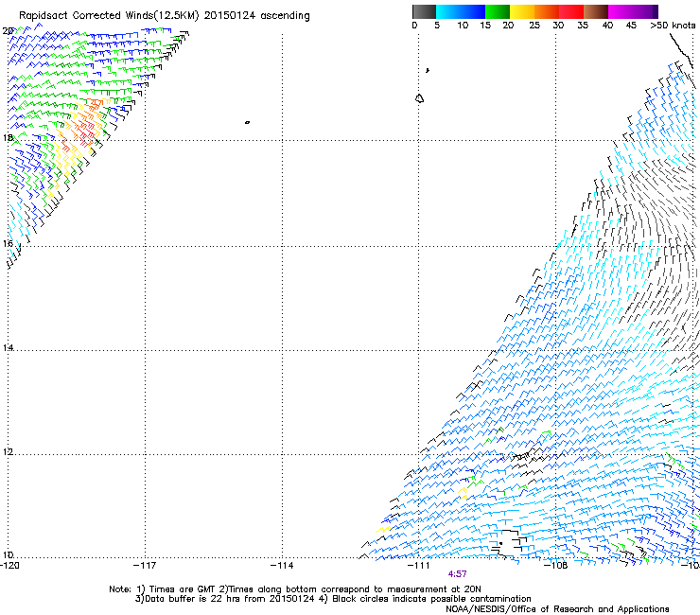This screenshot has height=615, width=700.
Task: Click the purple '4:57' pass time label
Action: (x=457, y=573)
